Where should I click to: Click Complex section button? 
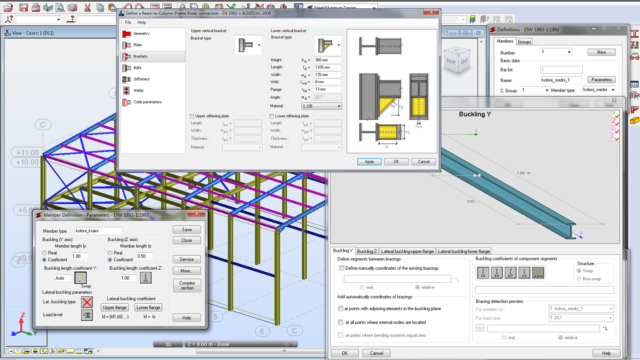click(x=187, y=285)
